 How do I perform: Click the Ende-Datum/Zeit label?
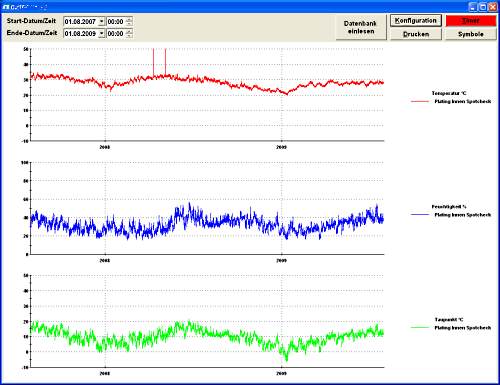point(32,33)
